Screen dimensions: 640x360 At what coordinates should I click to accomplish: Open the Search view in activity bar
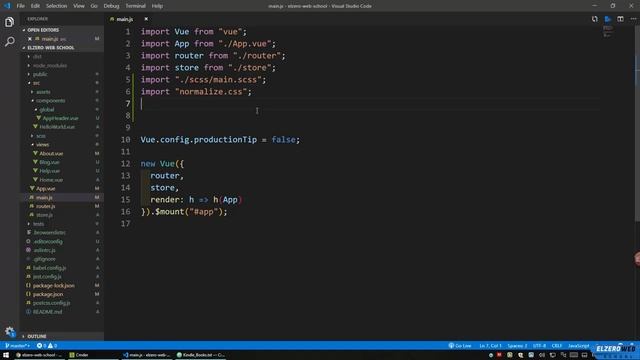9,41
